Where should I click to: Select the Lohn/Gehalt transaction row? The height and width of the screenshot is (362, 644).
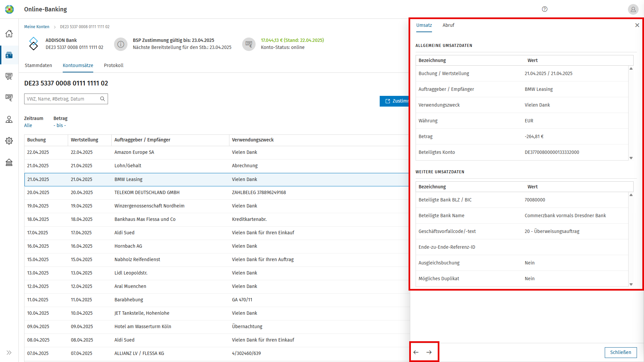coord(217,166)
